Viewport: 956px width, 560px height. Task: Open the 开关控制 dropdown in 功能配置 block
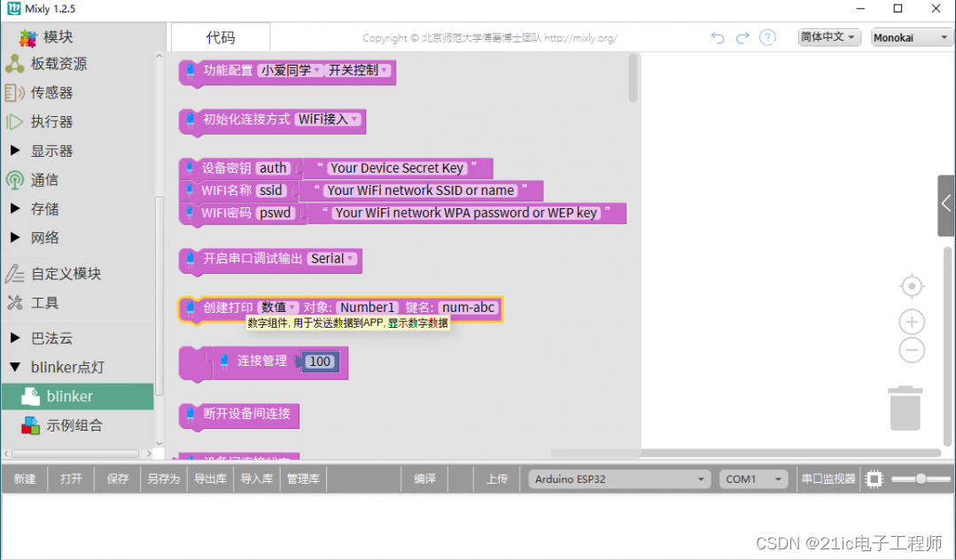pos(358,70)
